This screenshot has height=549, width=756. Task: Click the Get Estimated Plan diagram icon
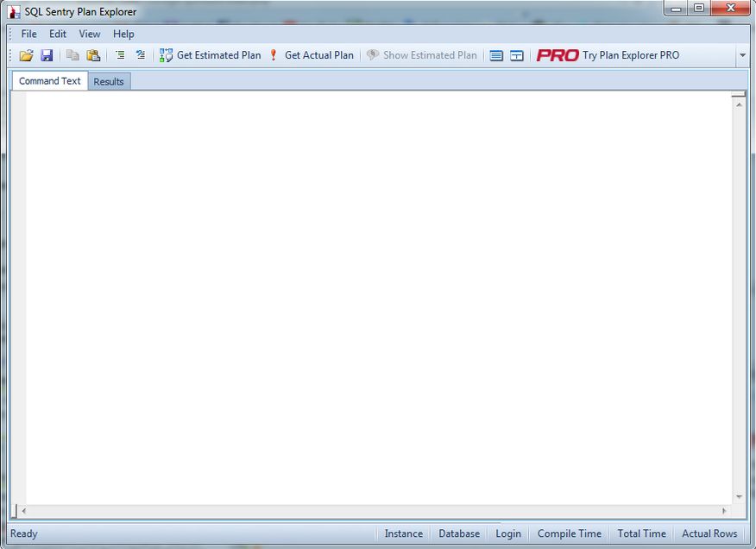[x=166, y=55]
